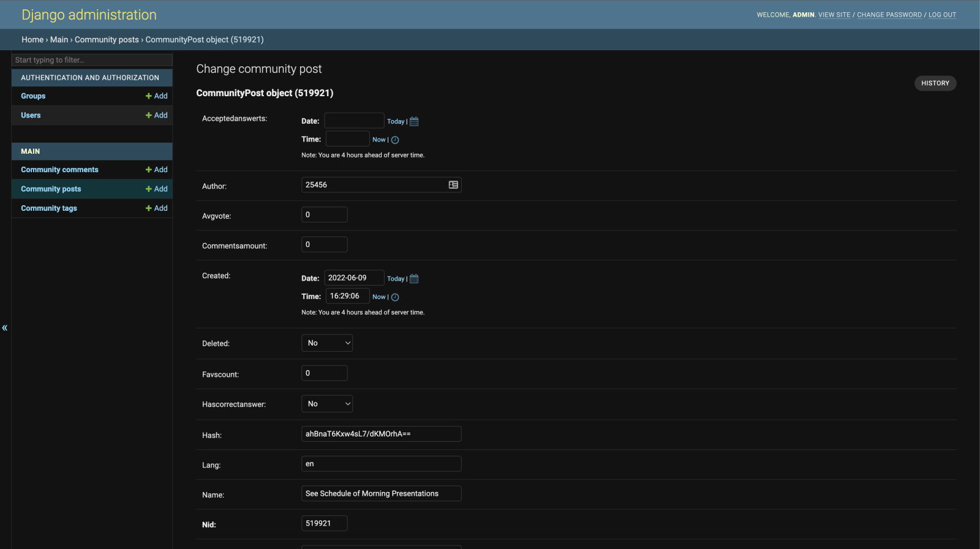Viewport: 980px width, 549px height.
Task: Collapse the sidebar with the double-arrow icon
Action: coord(5,328)
